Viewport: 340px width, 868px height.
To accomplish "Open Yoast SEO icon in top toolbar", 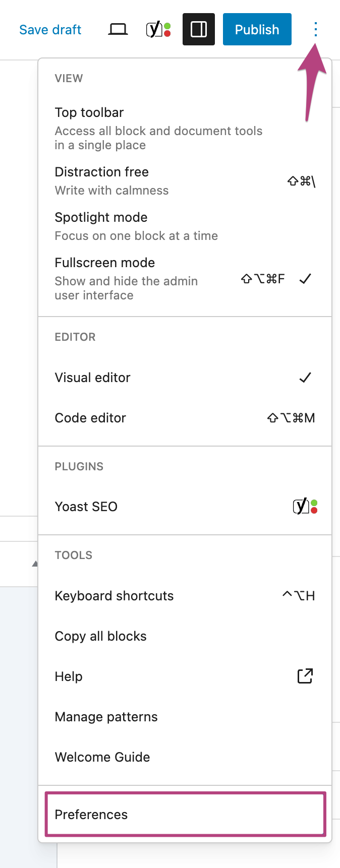I will [158, 30].
